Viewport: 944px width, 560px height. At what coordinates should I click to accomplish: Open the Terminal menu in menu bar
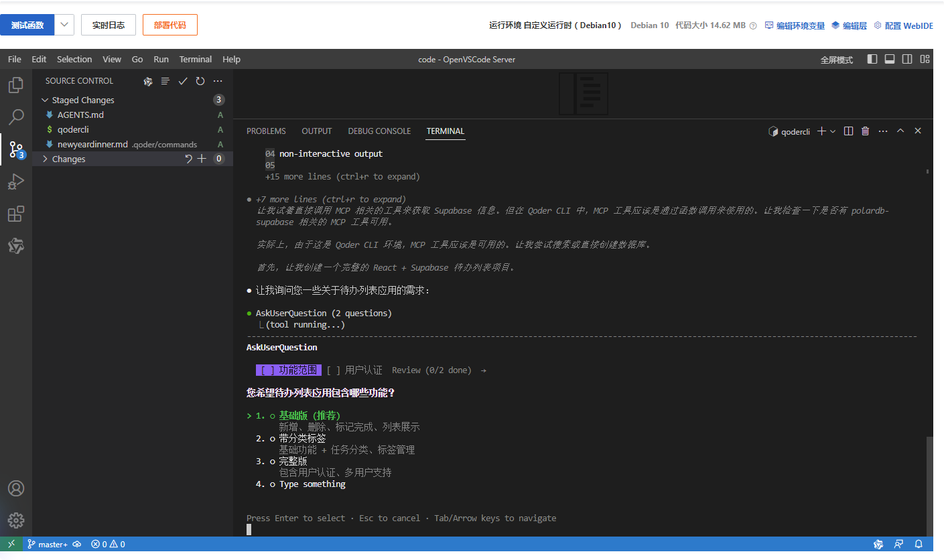coord(195,59)
